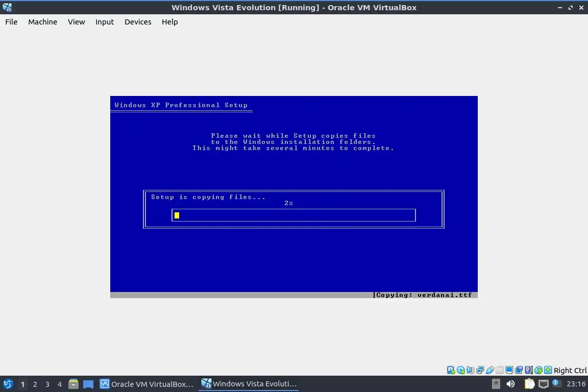Viewport: 588px width, 392px height.
Task: Open the File menu
Action: pyautogui.click(x=11, y=22)
